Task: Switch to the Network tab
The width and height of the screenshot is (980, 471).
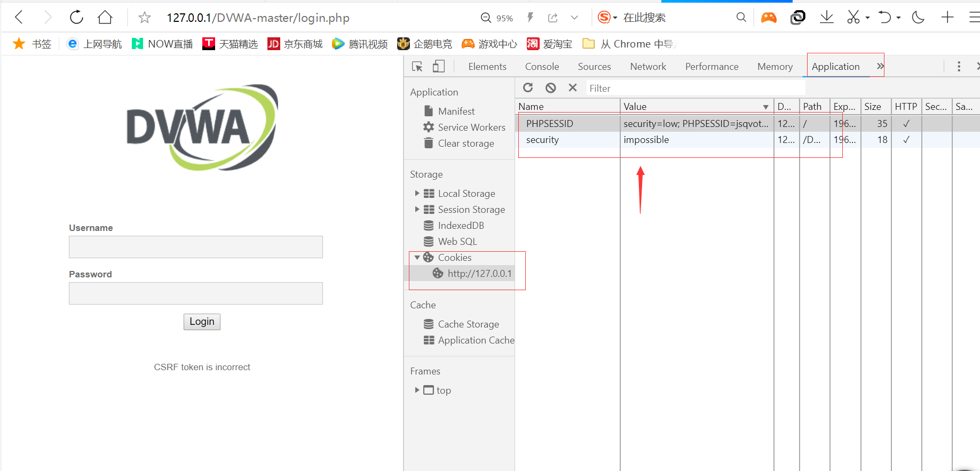Action: (648, 67)
